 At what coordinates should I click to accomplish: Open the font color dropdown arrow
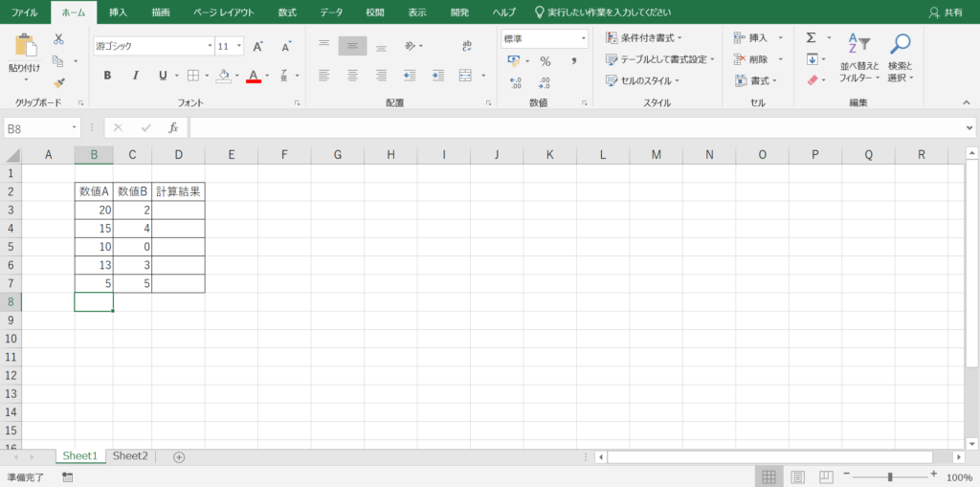click(x=267, y=76)
